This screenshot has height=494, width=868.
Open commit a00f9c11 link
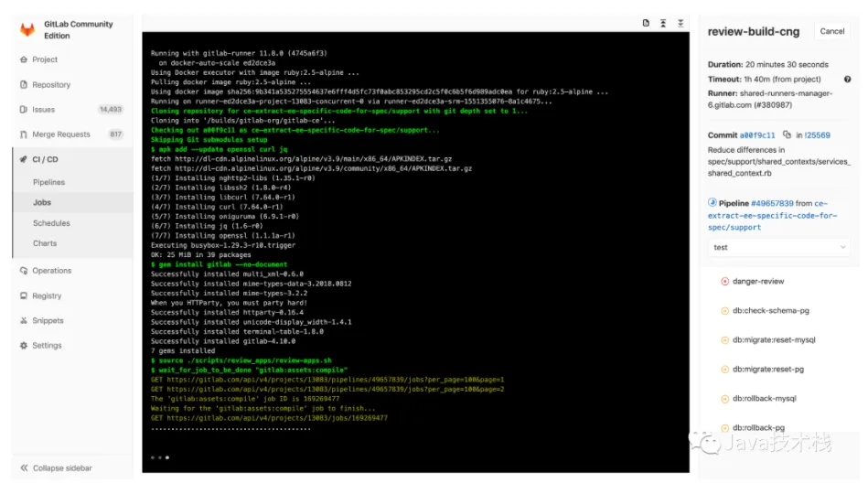757,135
